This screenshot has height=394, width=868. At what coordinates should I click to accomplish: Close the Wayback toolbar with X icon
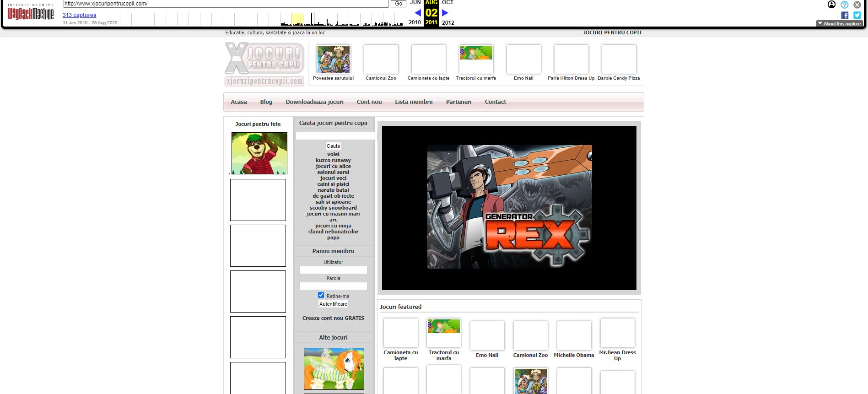point(857,5)
